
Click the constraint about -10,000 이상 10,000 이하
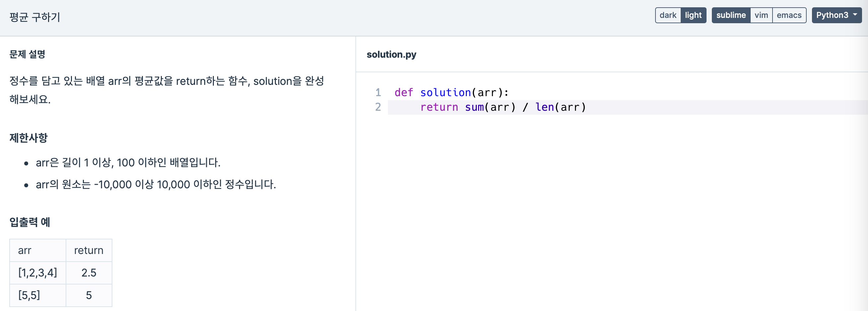click(x=156, y=185)
